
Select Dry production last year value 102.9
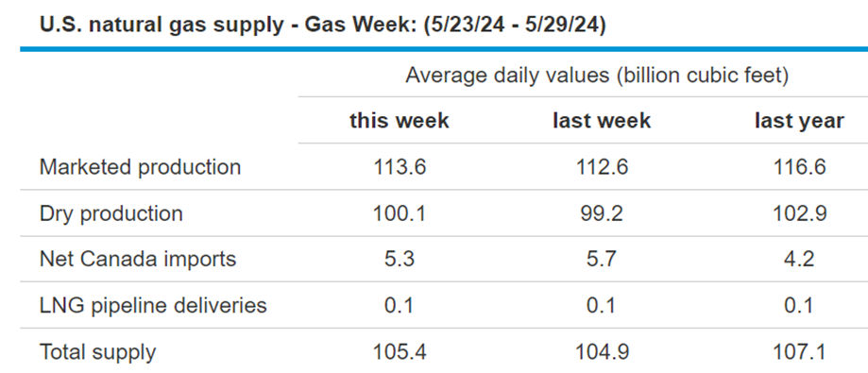click(799, 213)
